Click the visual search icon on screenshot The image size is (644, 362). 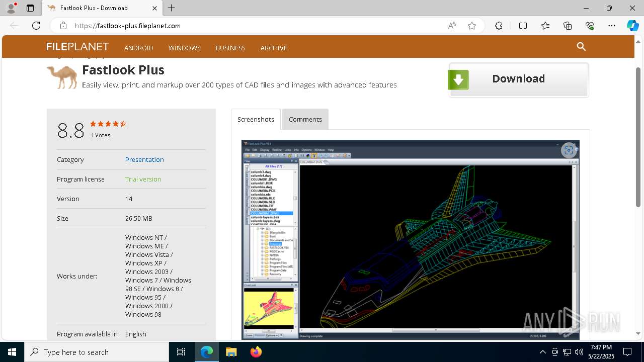point(569,150)
